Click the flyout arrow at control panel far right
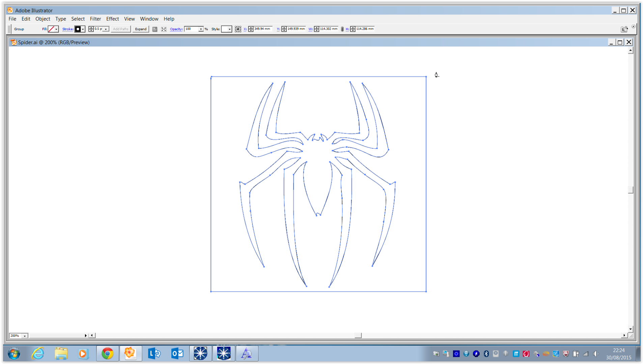The height and width of the screenshot is (364, 643). point(634,26)
